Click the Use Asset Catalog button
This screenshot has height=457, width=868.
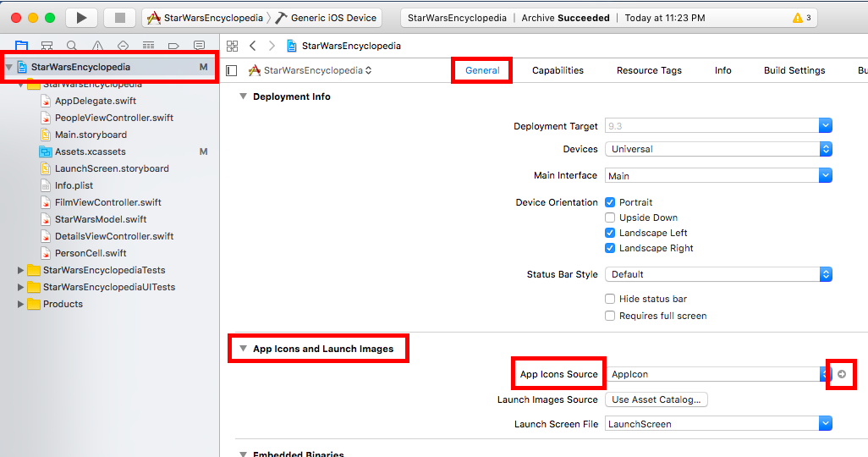point(656,399)
